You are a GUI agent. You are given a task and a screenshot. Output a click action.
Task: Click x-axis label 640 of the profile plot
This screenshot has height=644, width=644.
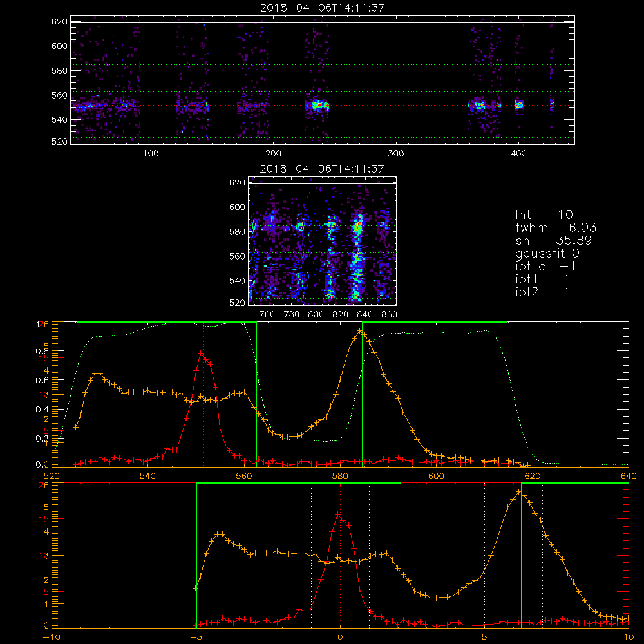tap(629, 476)
